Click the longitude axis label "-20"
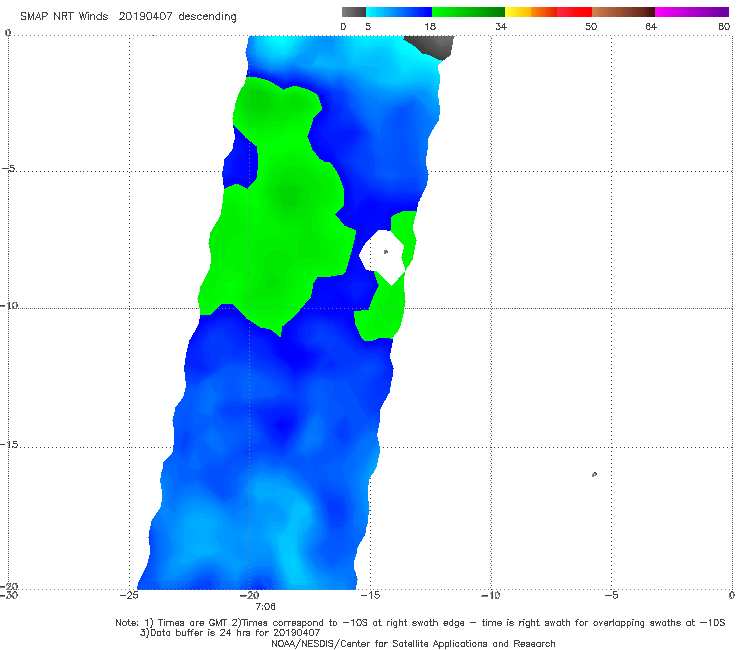 250,595
